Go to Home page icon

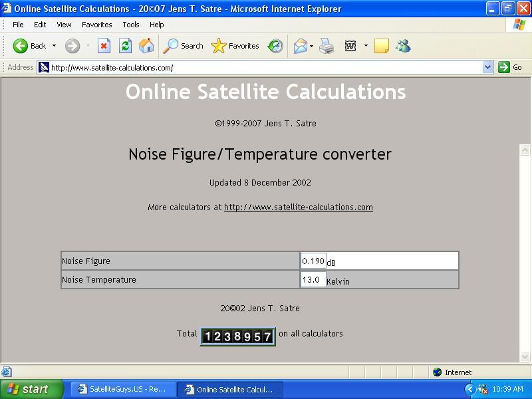coord(146,46)
